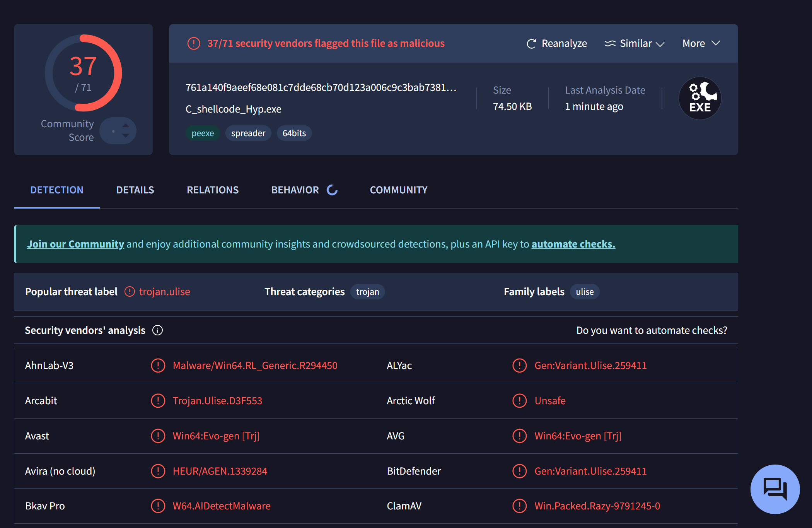Click the 37/71 detection score gauge
Image resolution: width=812 pixels, height=528 pixels.
pos(83,73)
